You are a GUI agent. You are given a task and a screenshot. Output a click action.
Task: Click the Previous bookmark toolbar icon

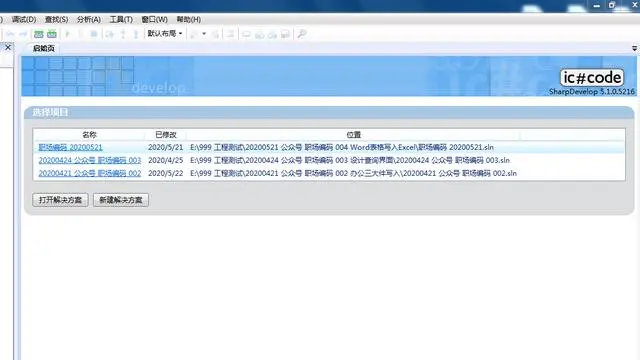click(259, 34)
